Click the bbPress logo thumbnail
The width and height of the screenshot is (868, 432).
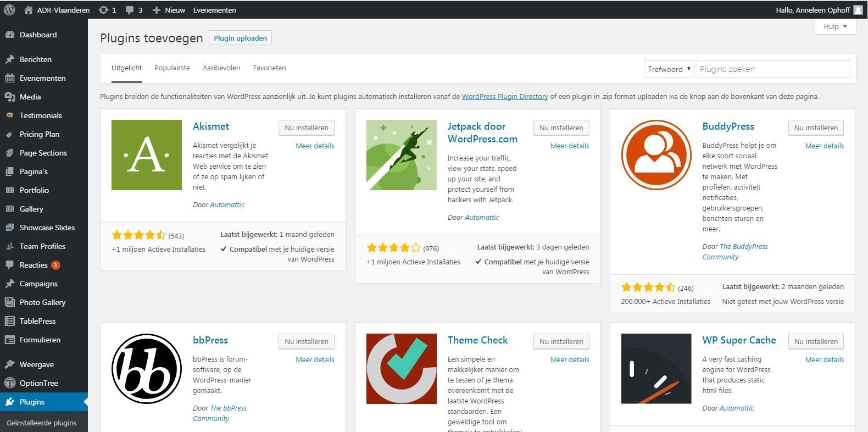tap(147, 369)
